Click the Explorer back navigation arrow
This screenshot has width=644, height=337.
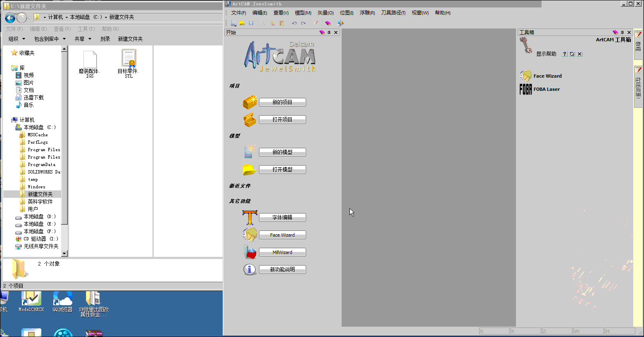pyautogui.click(x=10, y=18)
